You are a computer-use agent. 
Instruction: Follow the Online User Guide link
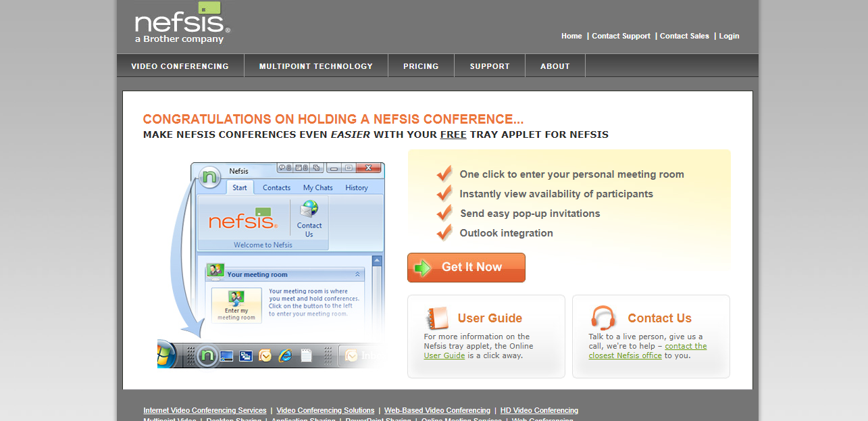coord(444,355)
